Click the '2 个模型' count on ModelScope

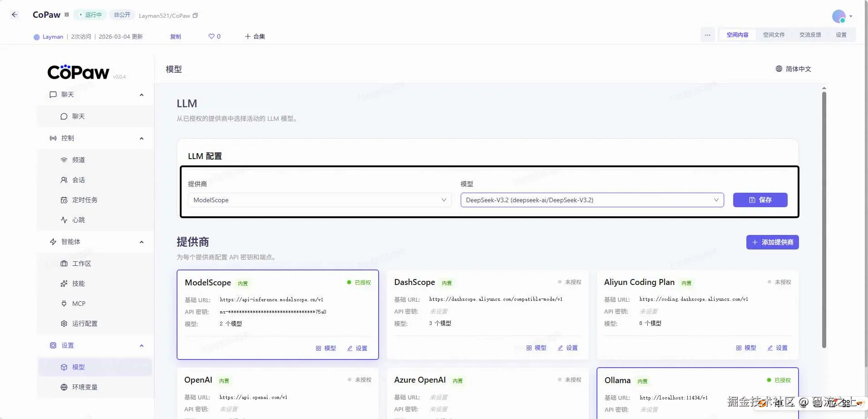pyautogui.click(x=231, y=324)
